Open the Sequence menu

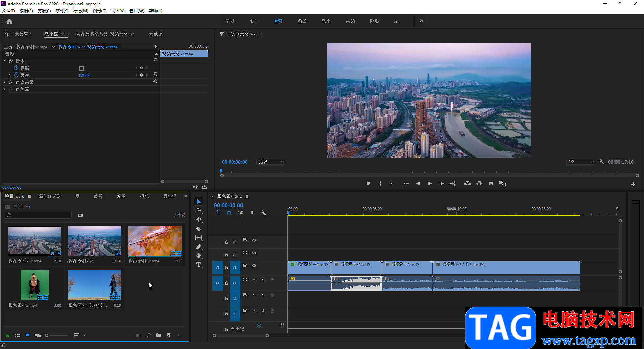click(62, 11)
